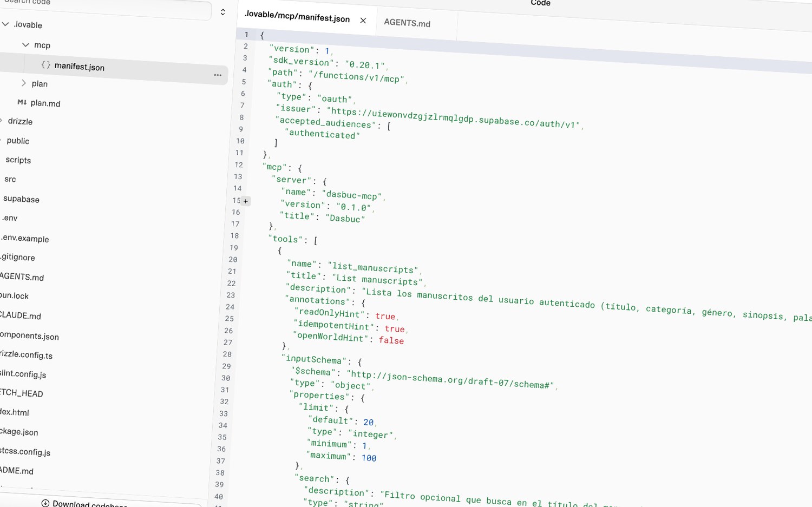Open the three-dot menu for manifest.json

[218, 75]
